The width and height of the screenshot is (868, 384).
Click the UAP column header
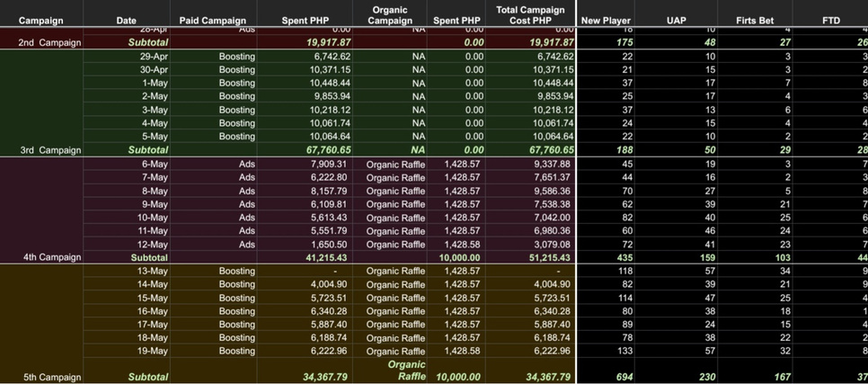[x=677, y=20]
